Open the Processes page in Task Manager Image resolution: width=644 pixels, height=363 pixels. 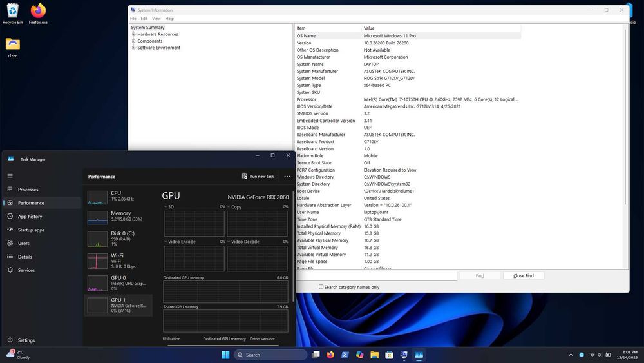click(28, 190)
